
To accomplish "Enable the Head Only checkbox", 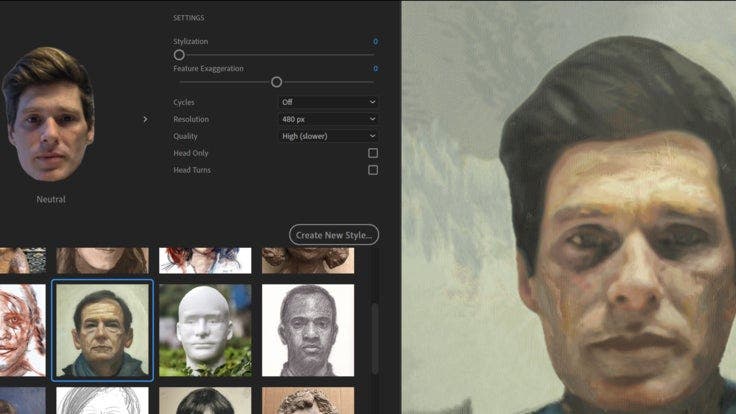I will click(373, 153).
